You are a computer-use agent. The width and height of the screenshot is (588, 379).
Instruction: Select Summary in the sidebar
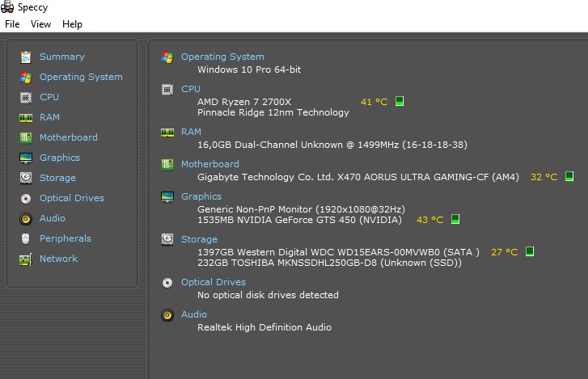62,57
